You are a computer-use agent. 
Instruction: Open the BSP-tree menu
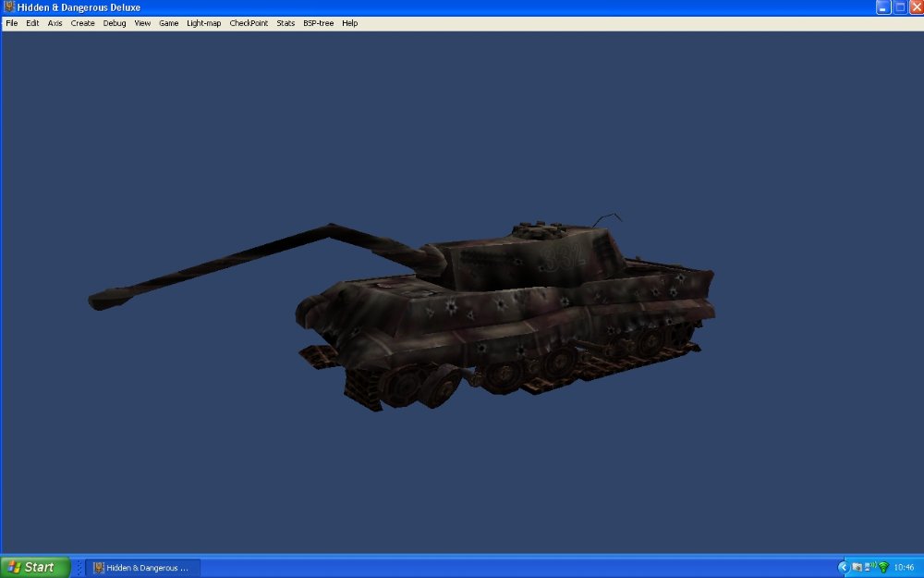tap(318, 24)
